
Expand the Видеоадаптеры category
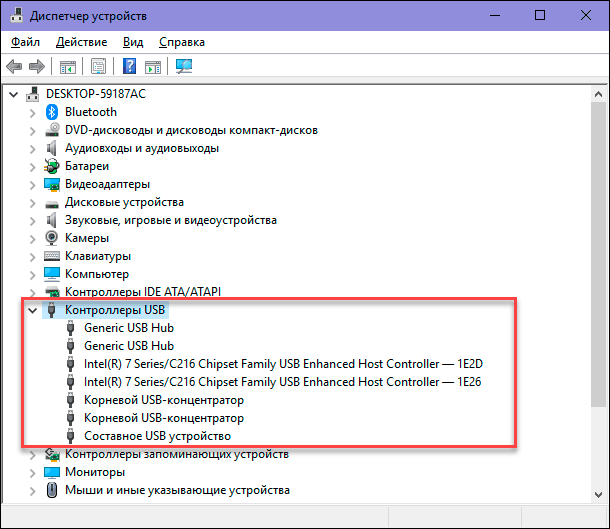click(32, 185)
